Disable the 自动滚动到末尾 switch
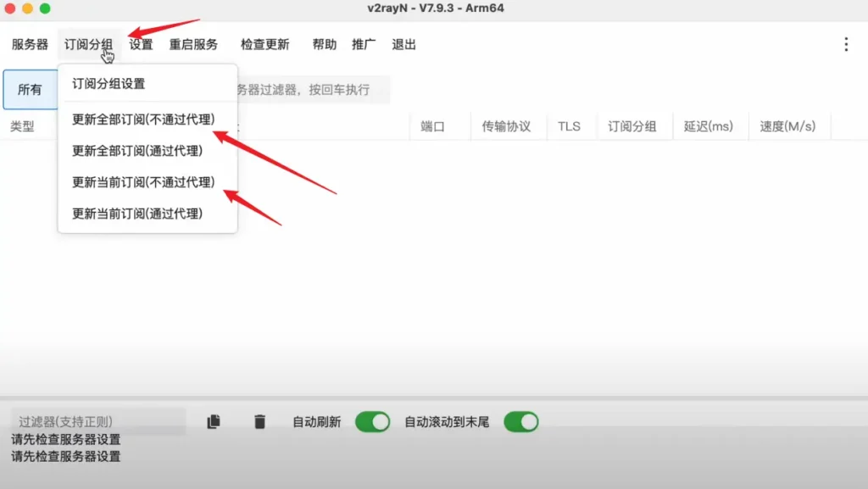 click(x=520, y=421)
